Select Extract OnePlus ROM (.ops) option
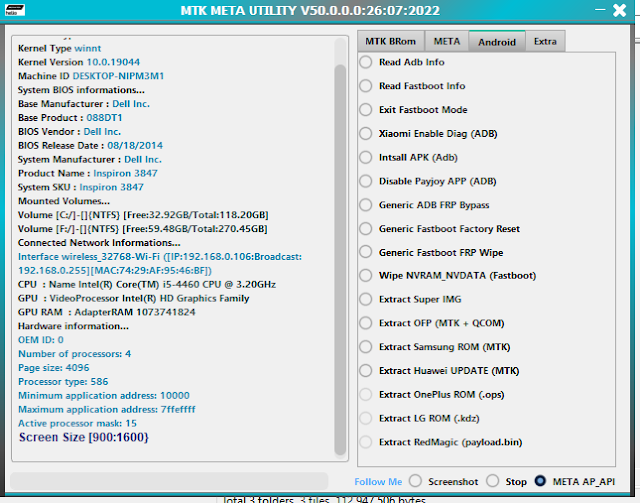This screenshot has width=640, height=503. (x=432, y=394)
